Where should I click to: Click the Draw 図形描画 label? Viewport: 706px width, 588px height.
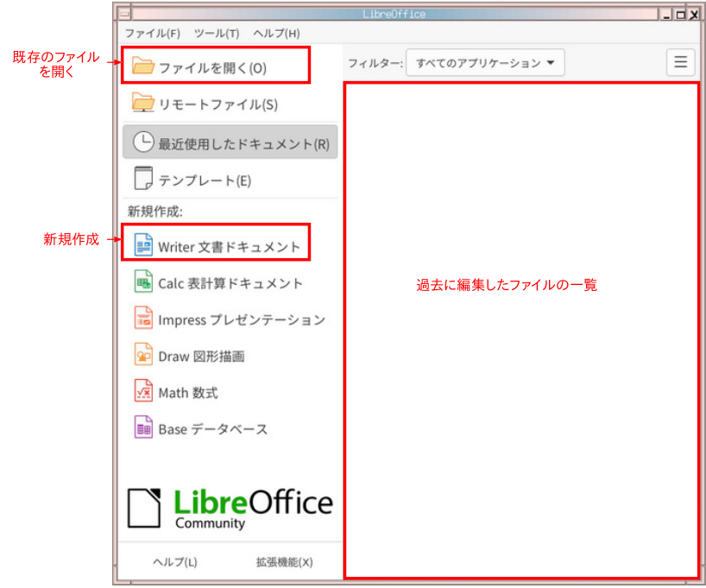(x=202, y=357)
